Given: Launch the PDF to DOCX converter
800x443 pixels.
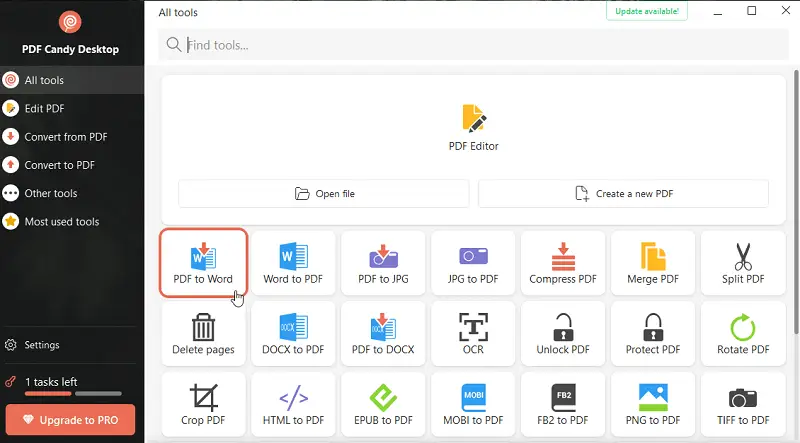Looking at the screenshot, I should (x=383, y=333).
